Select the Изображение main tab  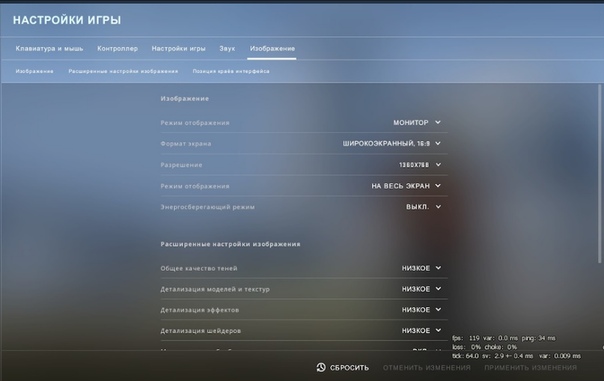(x=272, y=49)
